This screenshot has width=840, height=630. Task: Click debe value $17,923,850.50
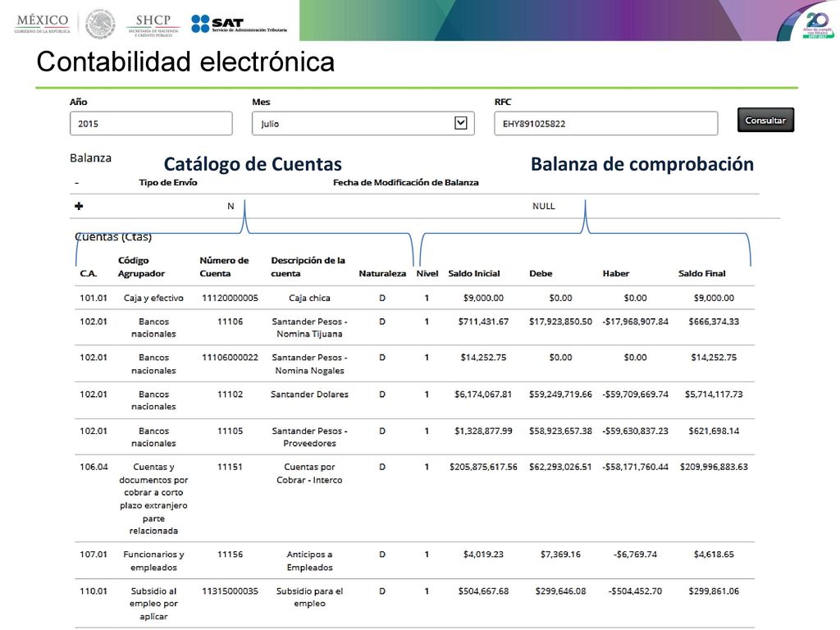click(x=560, y=322)
